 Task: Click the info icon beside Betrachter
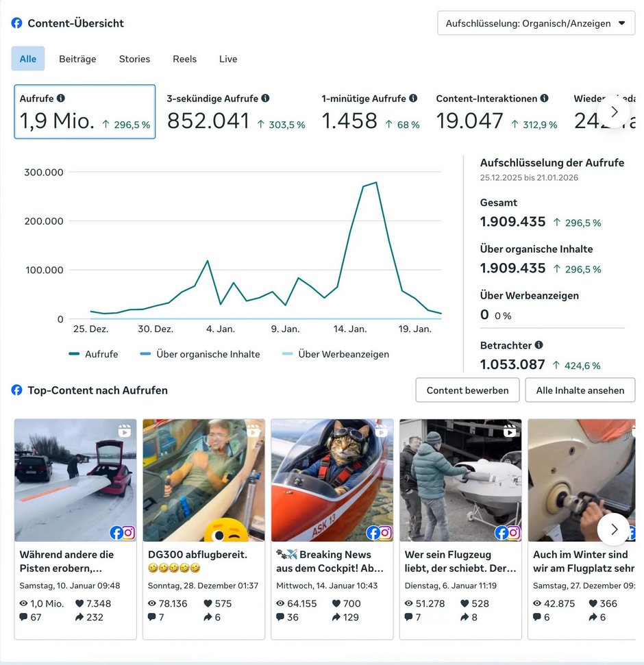(x=539, y=345)
